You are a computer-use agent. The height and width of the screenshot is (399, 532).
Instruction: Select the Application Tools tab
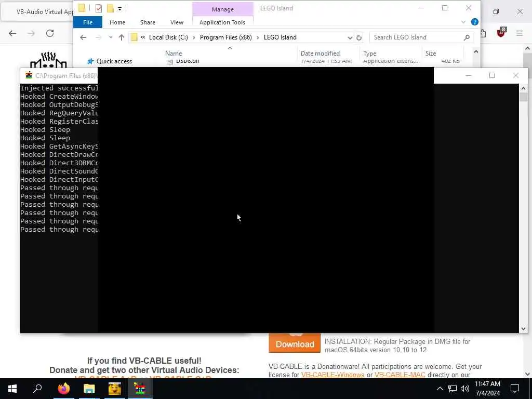pyautogui.click(x=222, y=22)
